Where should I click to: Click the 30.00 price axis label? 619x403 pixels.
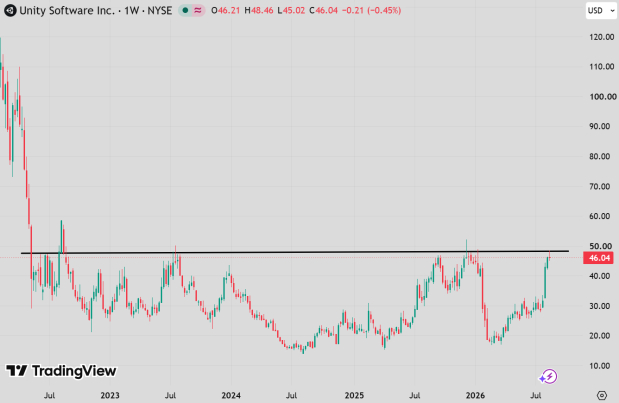pos(599,306)
